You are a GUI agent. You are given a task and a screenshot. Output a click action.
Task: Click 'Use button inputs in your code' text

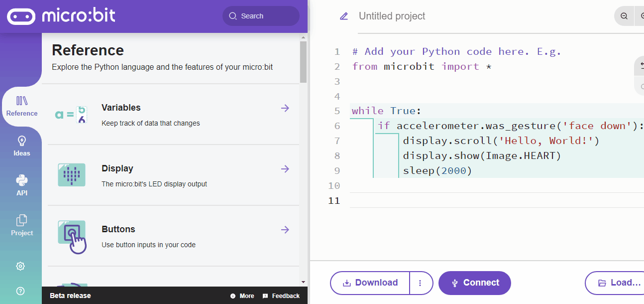pos(148,245)
